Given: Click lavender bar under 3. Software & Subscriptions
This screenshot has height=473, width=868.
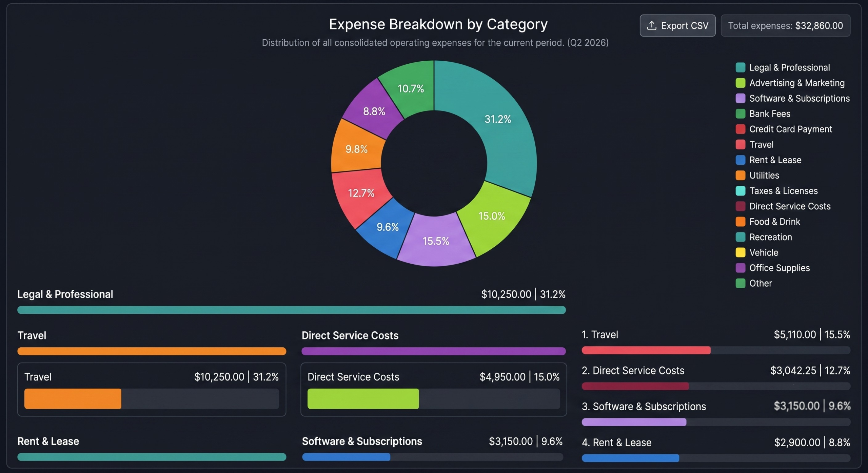Looking at the screenshot, I should (x=634, y=422).
